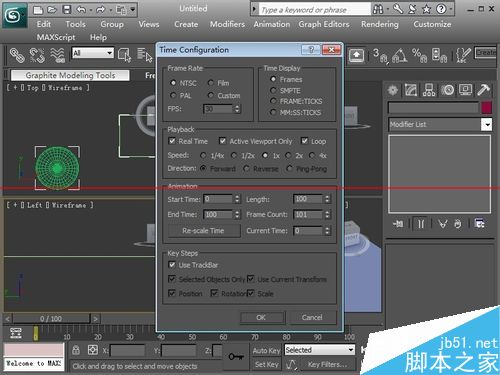Click Edit Named Selection Sets icon
The image size is (500, 375).
tap(463, 55)
